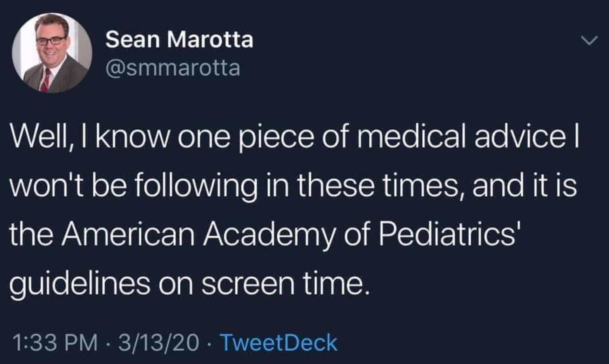Viewport: 609px width, 364px height.
Task: Click the 1:33 PM timestamp
Action: [55, 342]
